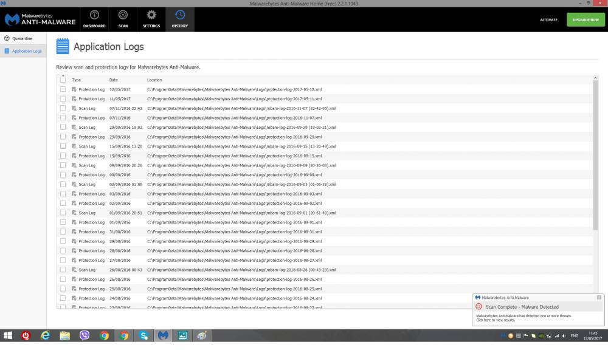Screen dimensions: 608x364
Task: Click the Location column header
Action: (154, 80)
